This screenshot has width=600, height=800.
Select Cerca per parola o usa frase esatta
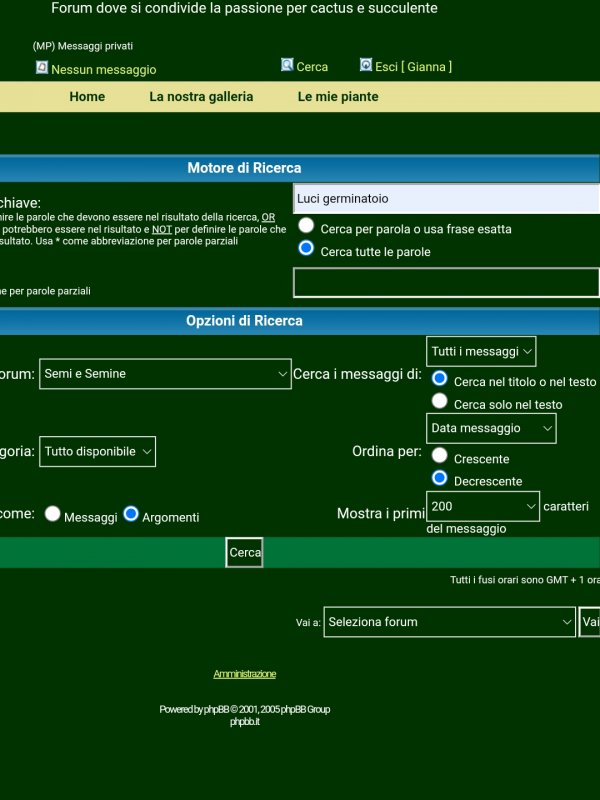click(306, 225)
